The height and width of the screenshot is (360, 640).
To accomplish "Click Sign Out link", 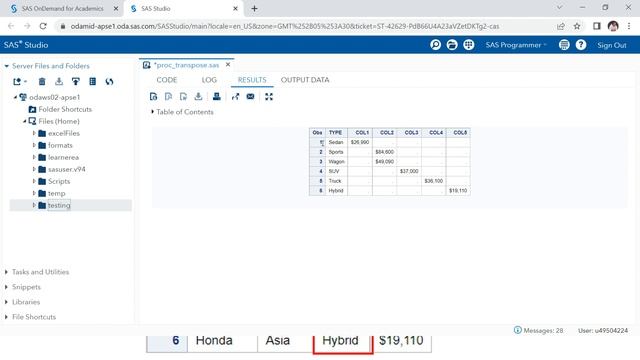I will tap(611, 45).
